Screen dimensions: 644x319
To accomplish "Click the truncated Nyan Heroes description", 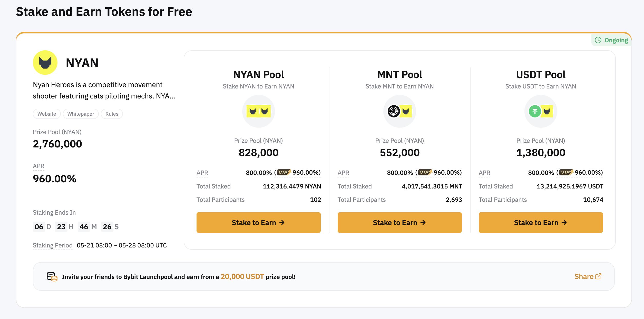I will (104, 90).
